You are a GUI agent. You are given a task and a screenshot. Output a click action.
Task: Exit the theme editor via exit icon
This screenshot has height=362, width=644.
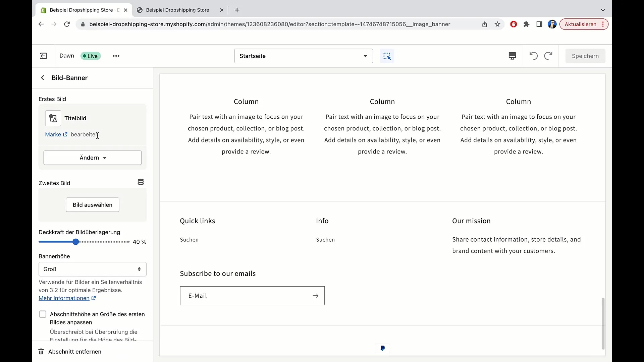[44, 56]
